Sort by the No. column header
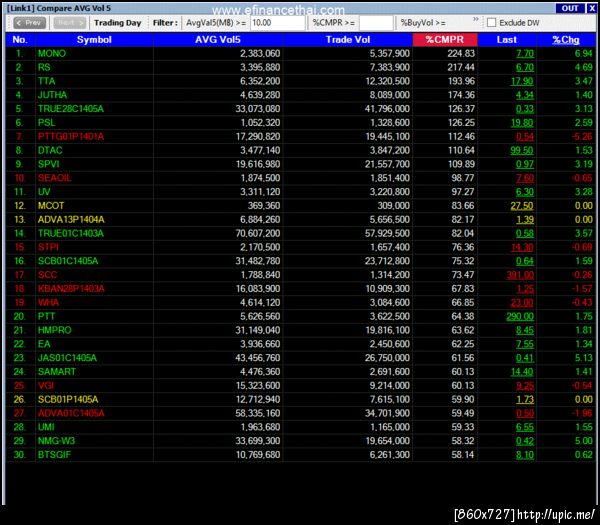The height and width of the screenshot is (525, 600). (x=20, y=40)
